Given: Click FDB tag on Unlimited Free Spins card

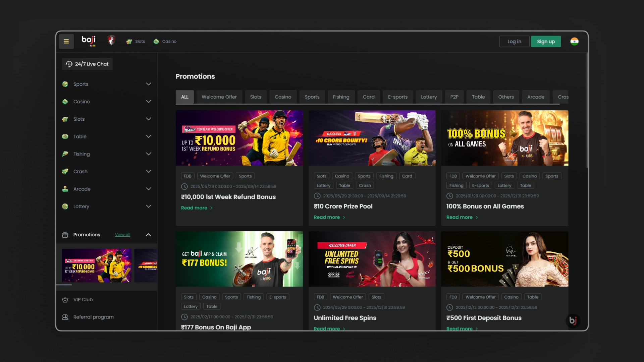Looking at the screenshot, I should (320, 297).
